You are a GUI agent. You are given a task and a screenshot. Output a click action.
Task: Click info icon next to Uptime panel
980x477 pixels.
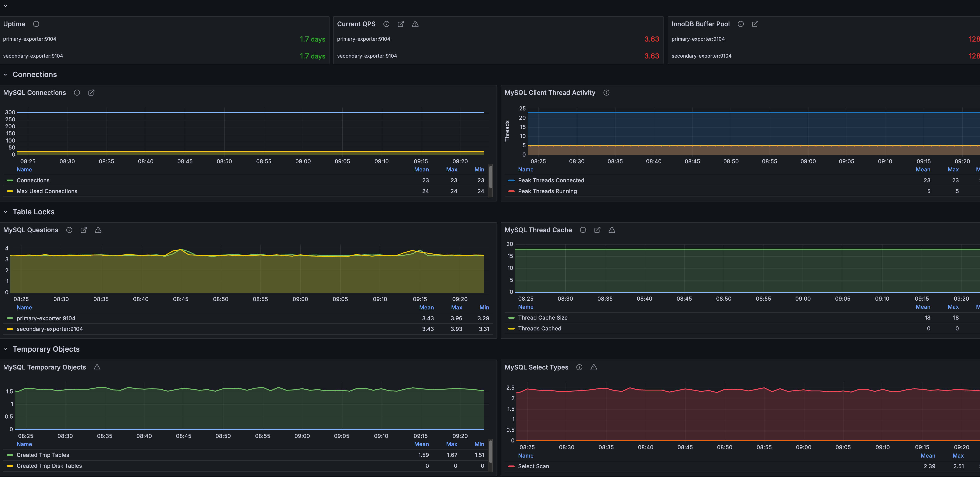tap(36, 24)
